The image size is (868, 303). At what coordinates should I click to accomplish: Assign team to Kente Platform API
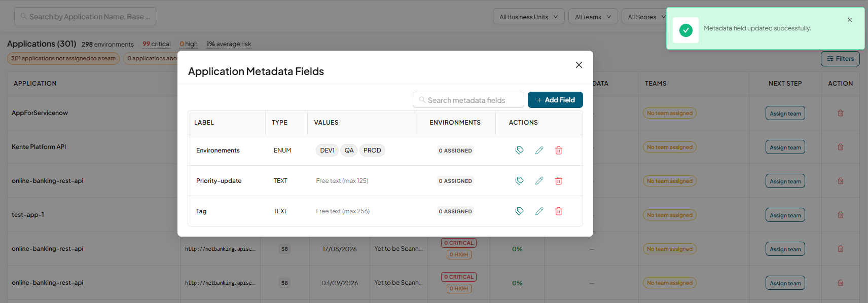785,147
